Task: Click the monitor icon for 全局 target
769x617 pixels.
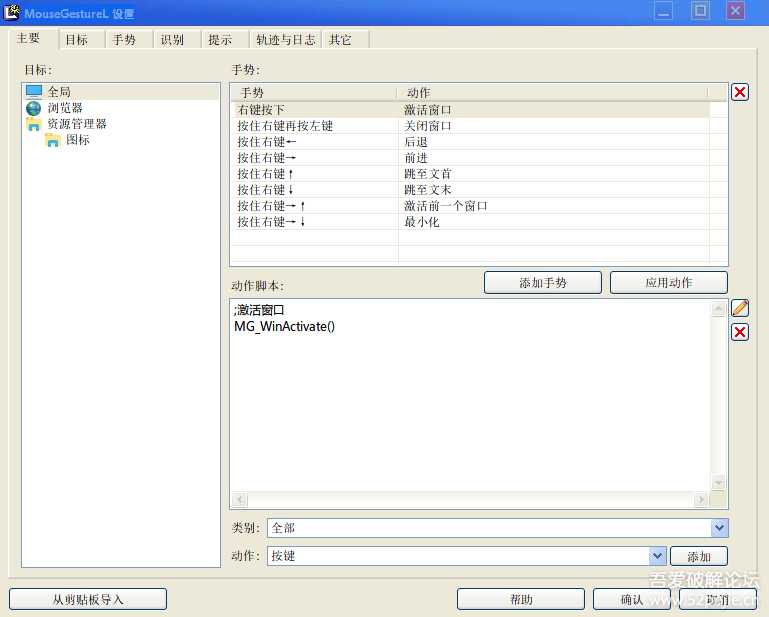Action: [x=34, y=92]
